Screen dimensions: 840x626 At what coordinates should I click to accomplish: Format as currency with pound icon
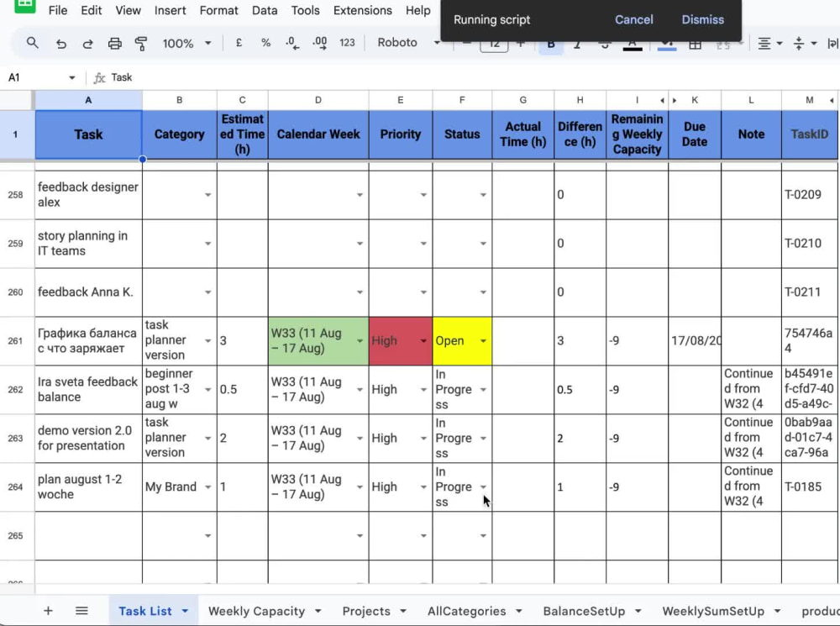tap(239, 43)
